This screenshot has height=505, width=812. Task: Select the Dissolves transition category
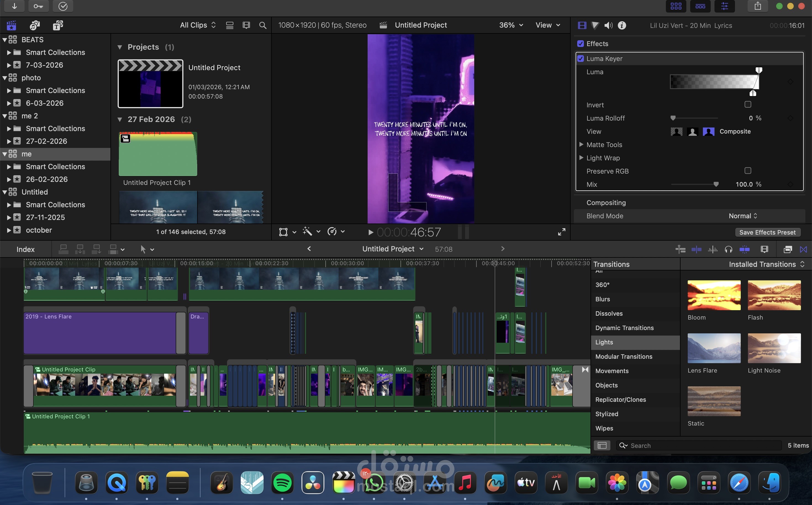(609, 313)
